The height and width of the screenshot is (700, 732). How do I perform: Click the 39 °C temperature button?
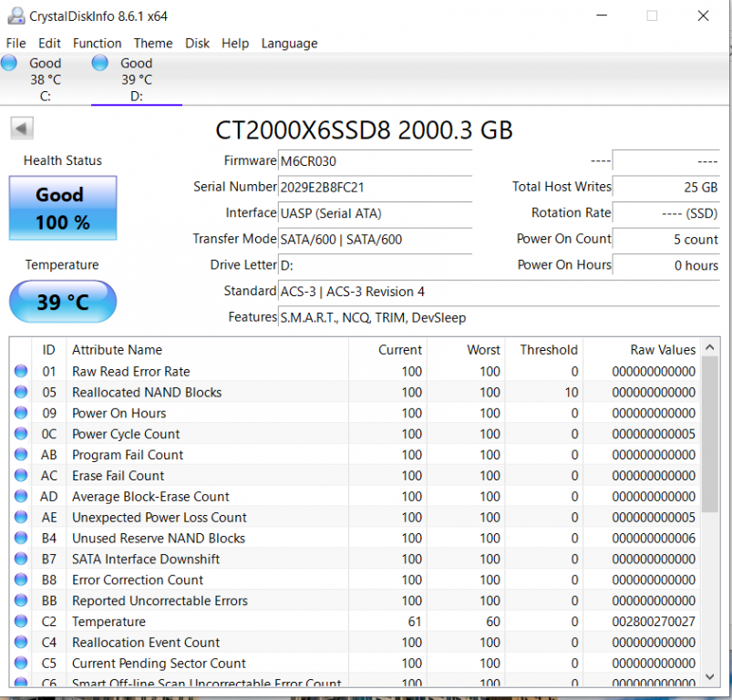click(x=63, y=302)
